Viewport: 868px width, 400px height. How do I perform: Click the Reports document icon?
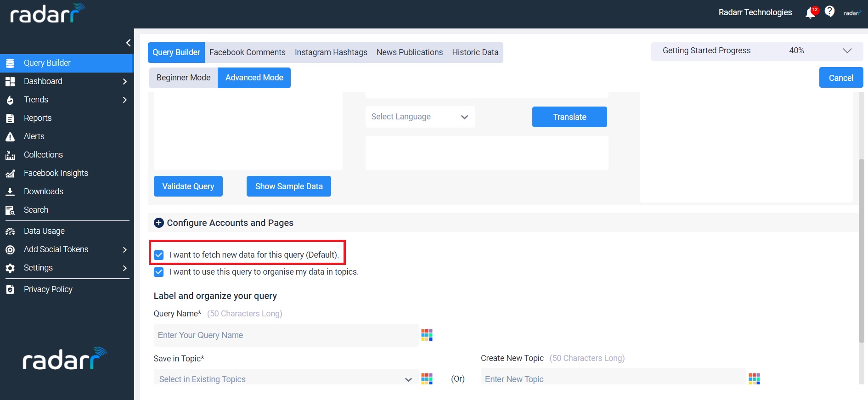coord(10,118)
